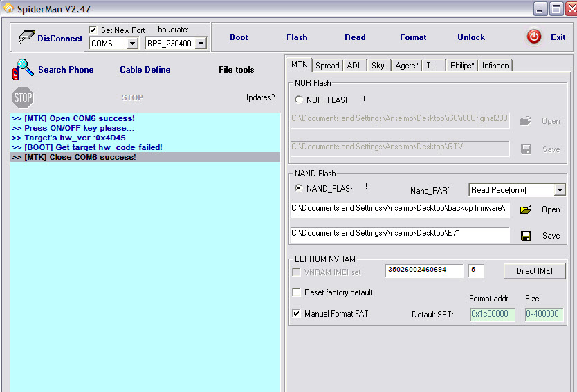The height and width of the screenshot is (392, 577).
Task: Click the NAND Flash open folder icon
Action: tap(526, 209)
